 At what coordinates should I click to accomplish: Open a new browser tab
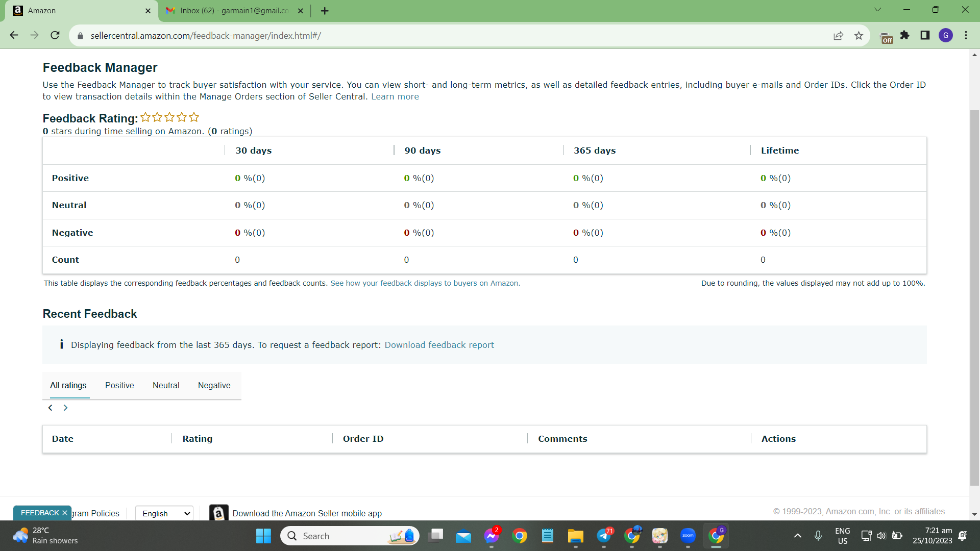tap(325, 11)
